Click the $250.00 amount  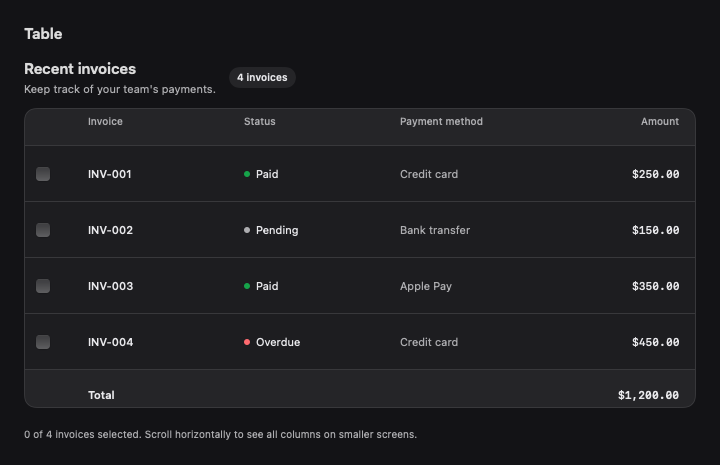tap(655, 174)
